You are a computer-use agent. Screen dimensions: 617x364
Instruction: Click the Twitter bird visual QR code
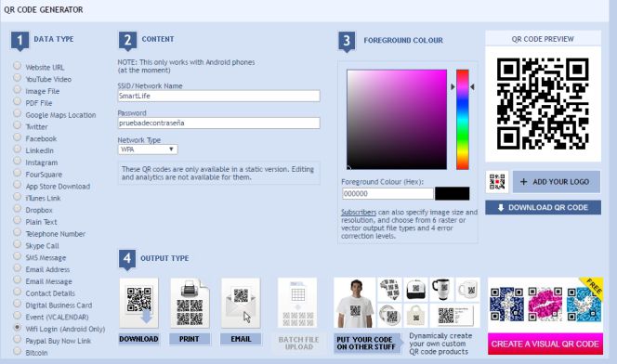pyautogui.click(x=584, y=304)
